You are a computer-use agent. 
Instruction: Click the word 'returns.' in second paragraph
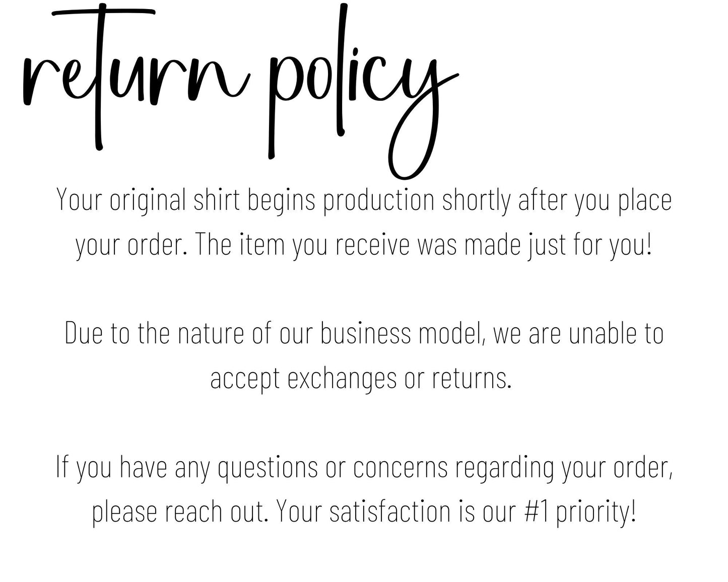472,379
